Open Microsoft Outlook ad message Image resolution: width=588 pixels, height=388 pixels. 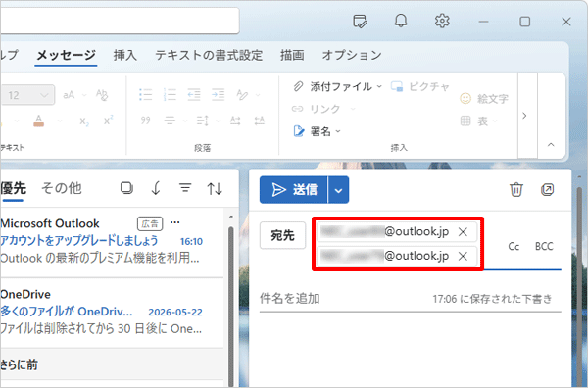tap(112, 242)
